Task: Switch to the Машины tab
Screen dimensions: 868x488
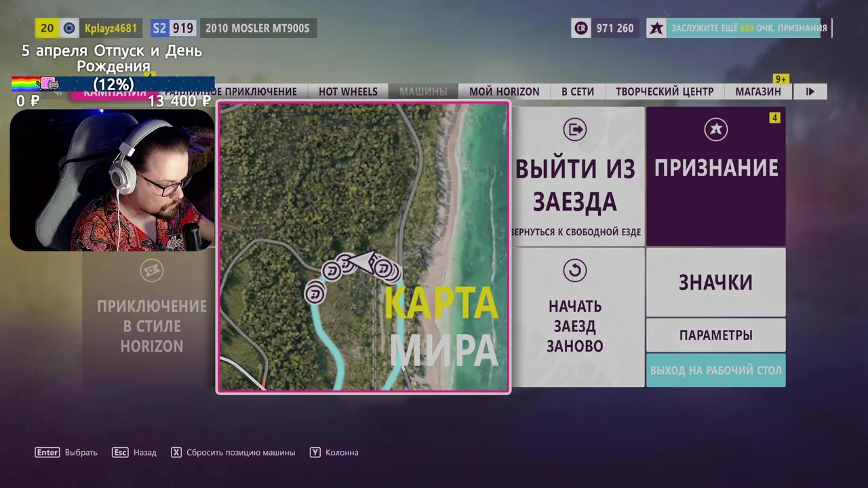Action: (423, 91)
